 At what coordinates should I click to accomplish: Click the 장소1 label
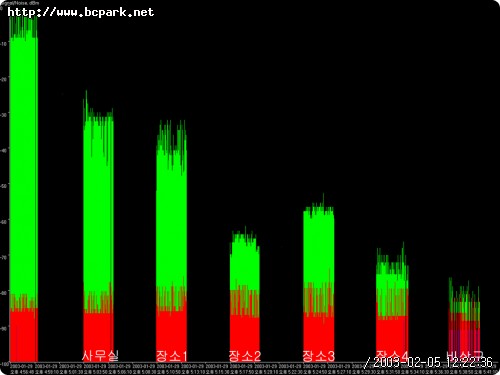172,356
